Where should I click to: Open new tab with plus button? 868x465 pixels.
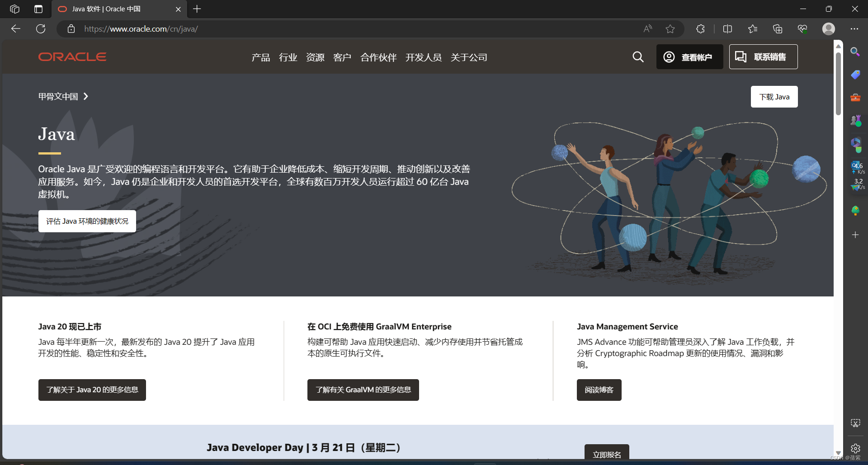point(197,9)
